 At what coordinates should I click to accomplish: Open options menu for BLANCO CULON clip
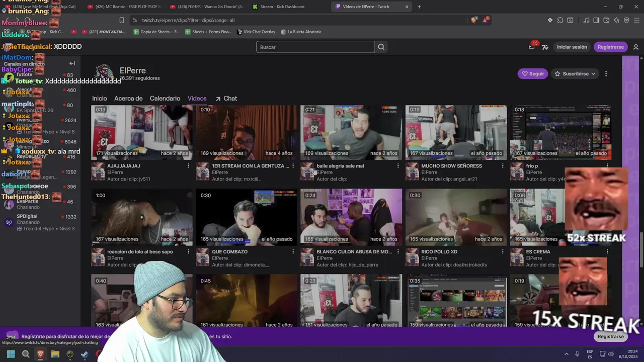(x=398, y=251)
